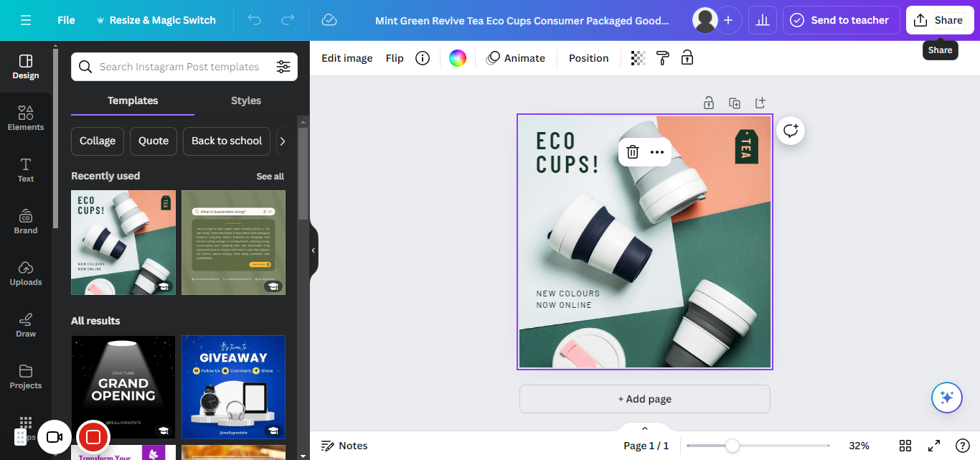Open the search filter sliders icon

pos(283,67)
